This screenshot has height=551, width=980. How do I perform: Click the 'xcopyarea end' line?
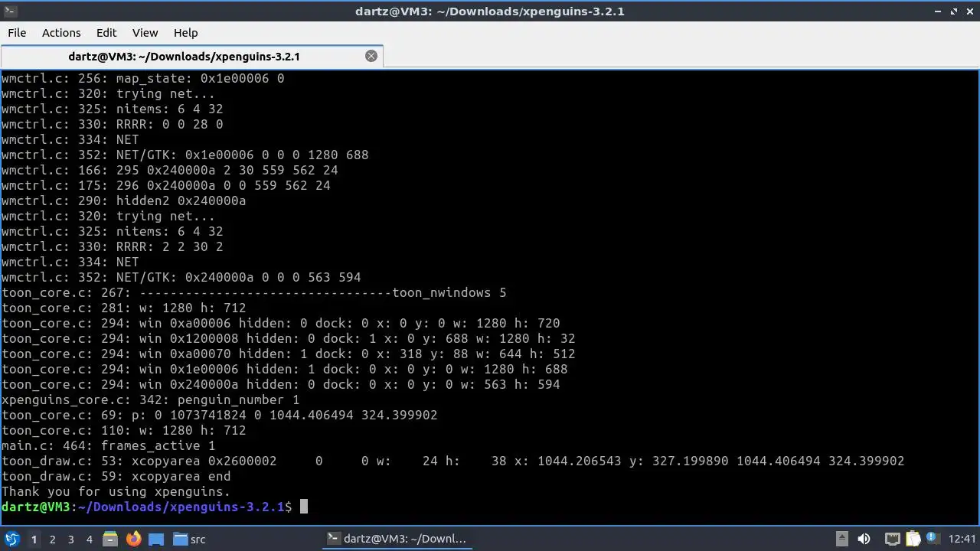(x=116, y=476)
